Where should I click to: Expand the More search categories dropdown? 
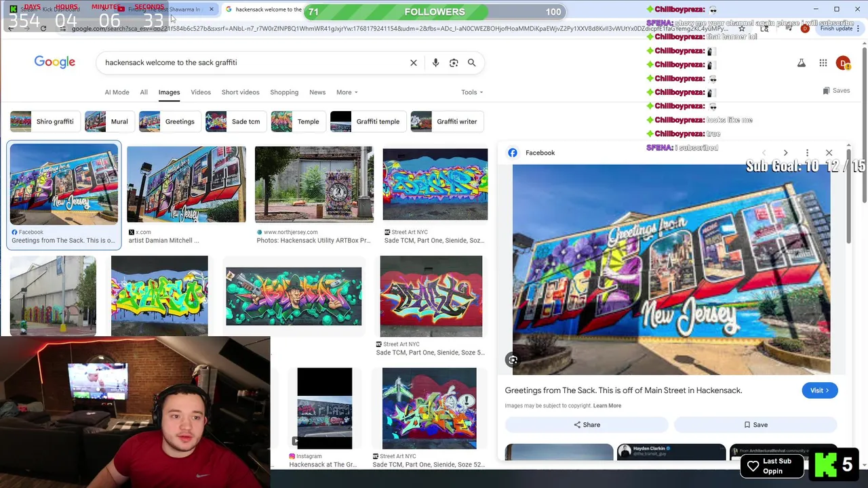click(x=347, y=92)
